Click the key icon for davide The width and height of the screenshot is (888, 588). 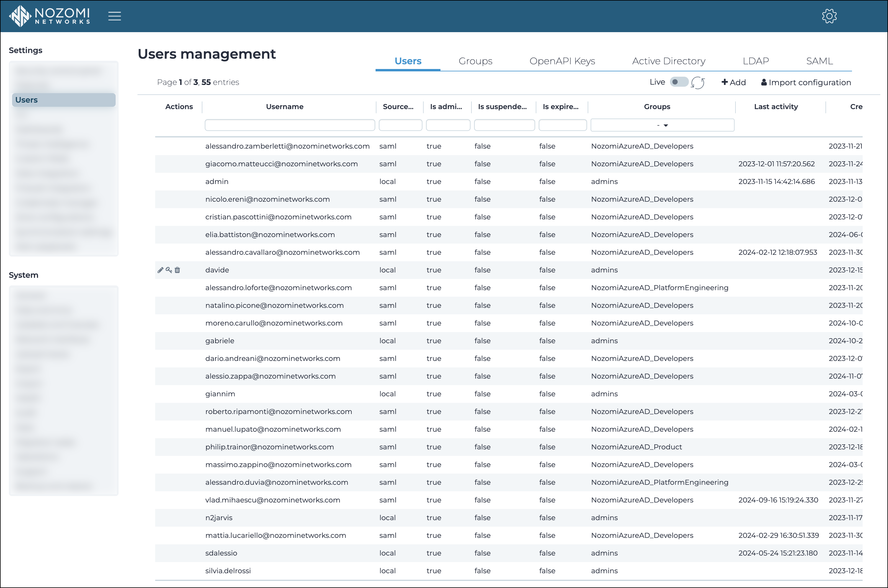click(169, 270)
